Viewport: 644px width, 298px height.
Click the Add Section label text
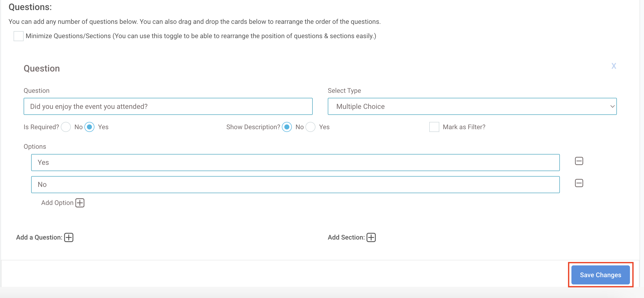click(x=346, y=237)
